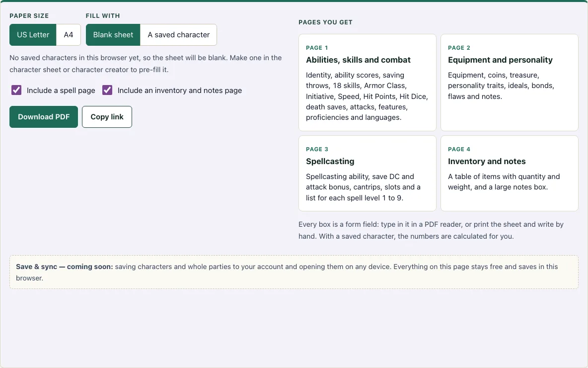Viewport: 588px width, 368px height.
Task: Click 'A table of items with quantity' description
Action: [x=504, y=182]
